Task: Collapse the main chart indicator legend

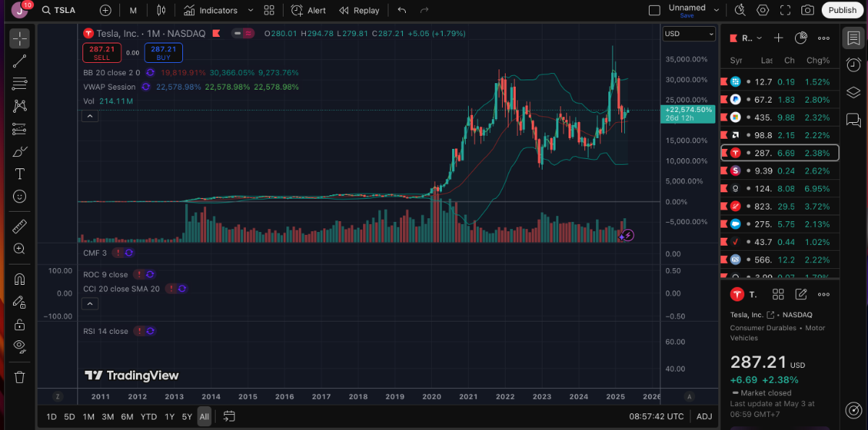Action: tap(90, 116)
